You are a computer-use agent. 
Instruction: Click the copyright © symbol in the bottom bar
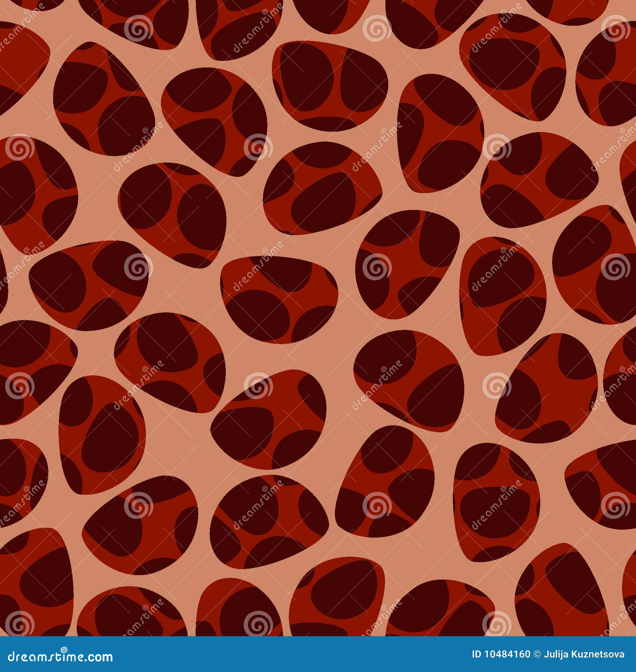(x=537, y=656)
